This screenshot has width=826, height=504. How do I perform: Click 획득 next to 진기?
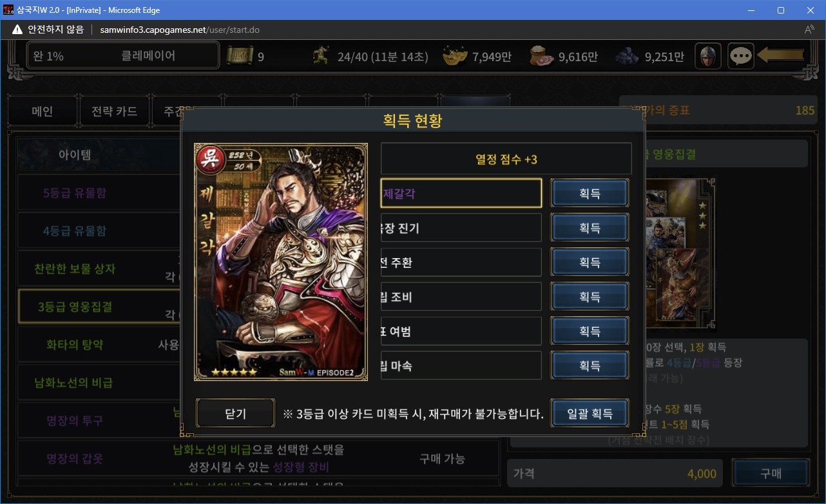click(x=590, y=228)
